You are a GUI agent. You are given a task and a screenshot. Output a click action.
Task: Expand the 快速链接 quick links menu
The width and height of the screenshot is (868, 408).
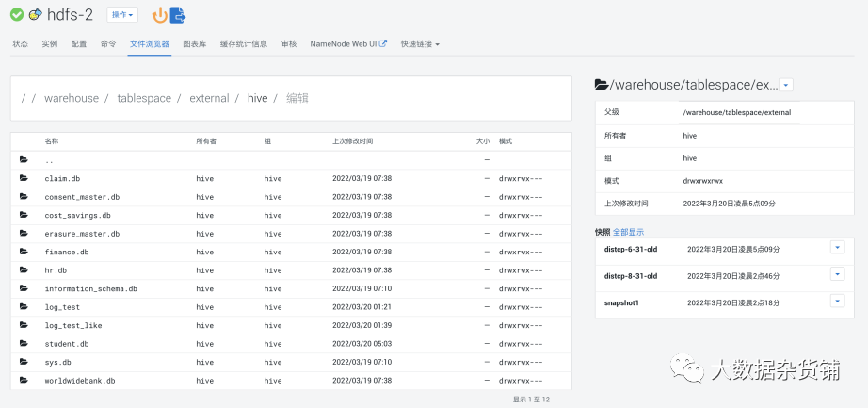420,43
